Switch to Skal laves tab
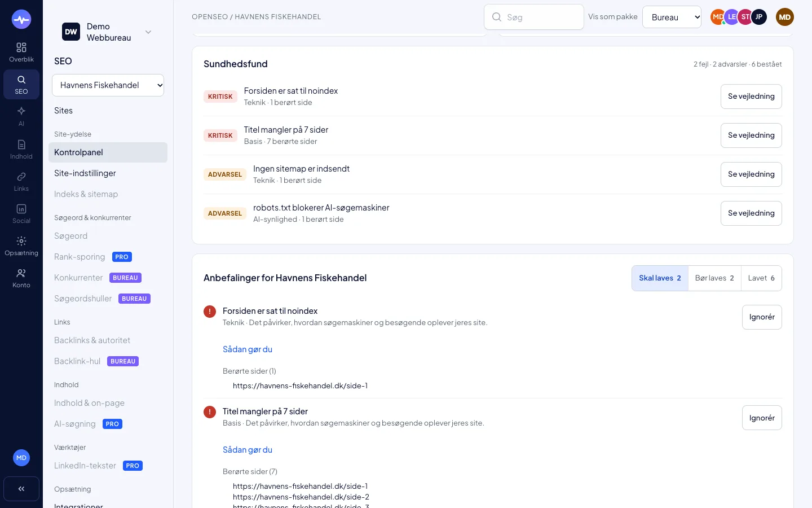The image size is (812, 508). 660,278
